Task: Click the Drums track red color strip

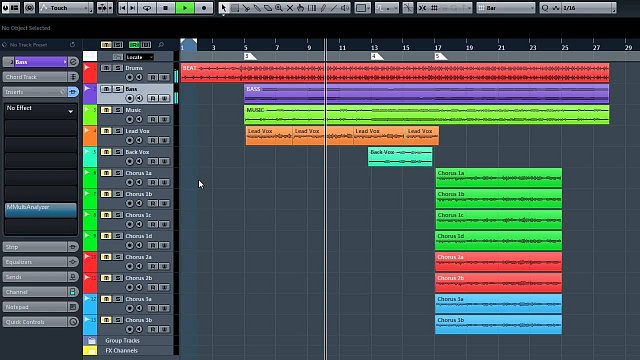Action: coord(90,73)
